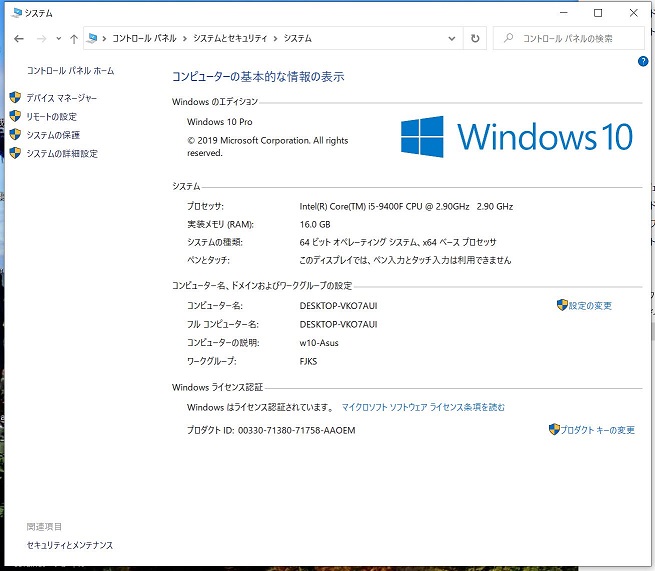Open help with the blue question mark
This screenshot has height=571, width=655.
(x=643, y=62)
